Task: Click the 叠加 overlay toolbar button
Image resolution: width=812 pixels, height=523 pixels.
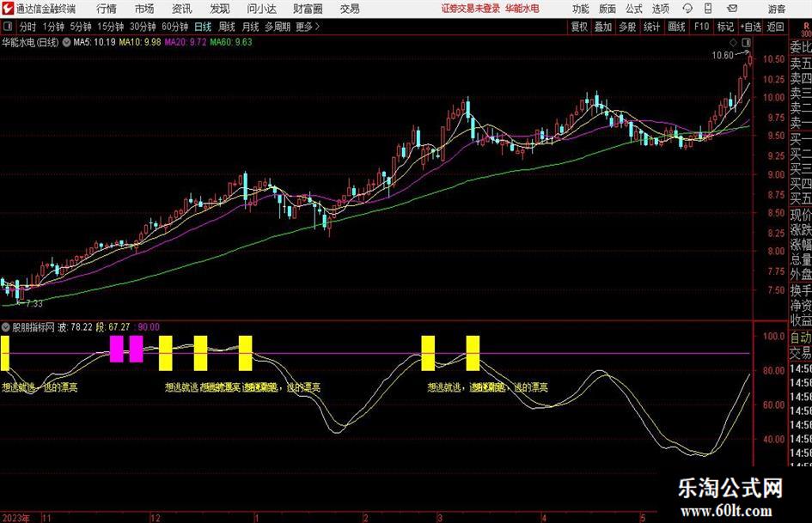Action: (x=603, y=27)
